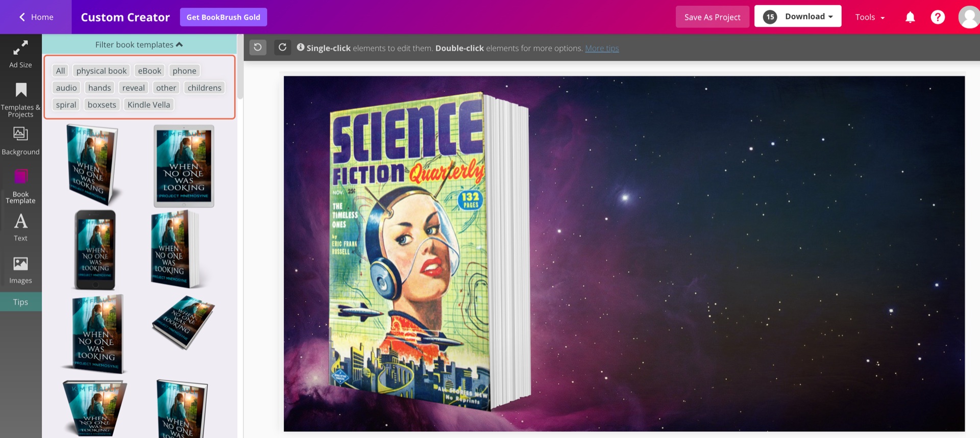Open the Text tool
Image resolution: width=980 pixels, height=438 pixels.
[20, 227]
